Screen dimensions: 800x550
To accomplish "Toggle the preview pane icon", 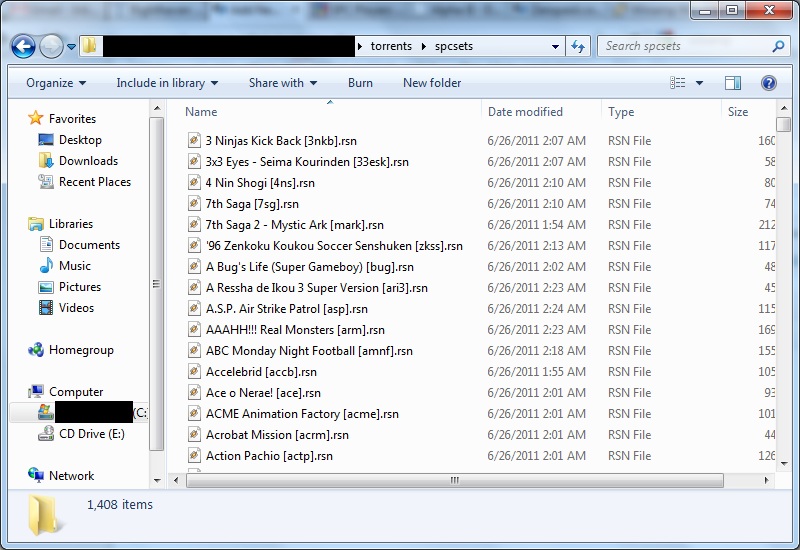I will click(733, 83).
